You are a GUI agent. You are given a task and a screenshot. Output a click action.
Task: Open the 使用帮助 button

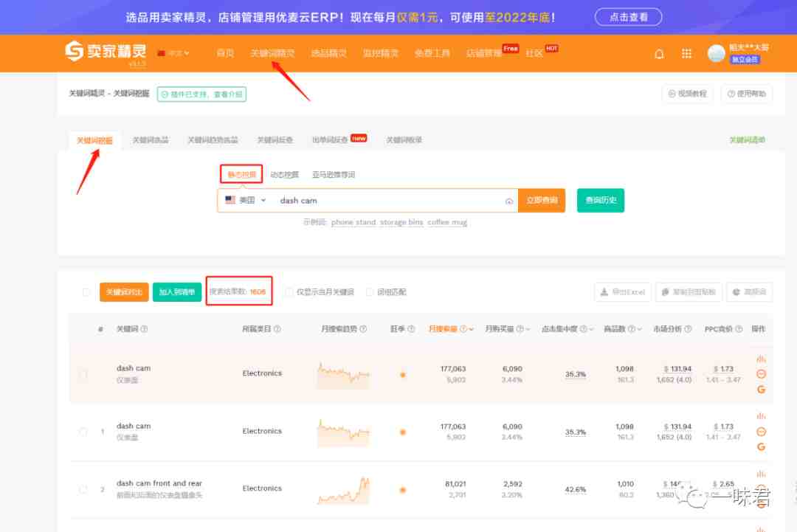point(746,94)
